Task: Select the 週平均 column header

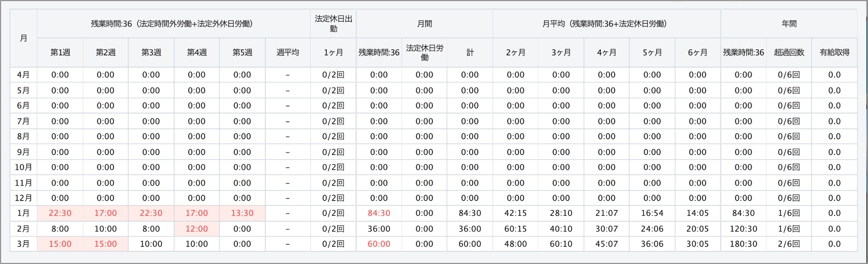Action: point(288,53)
